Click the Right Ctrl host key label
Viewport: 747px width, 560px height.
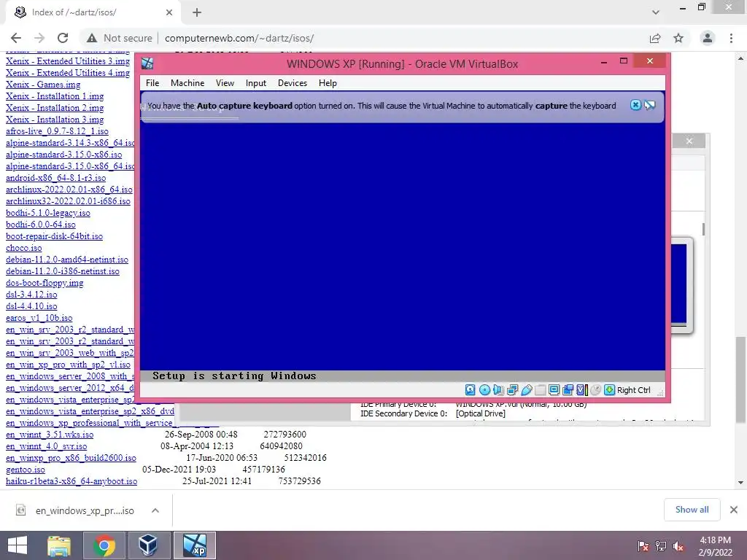634,390
